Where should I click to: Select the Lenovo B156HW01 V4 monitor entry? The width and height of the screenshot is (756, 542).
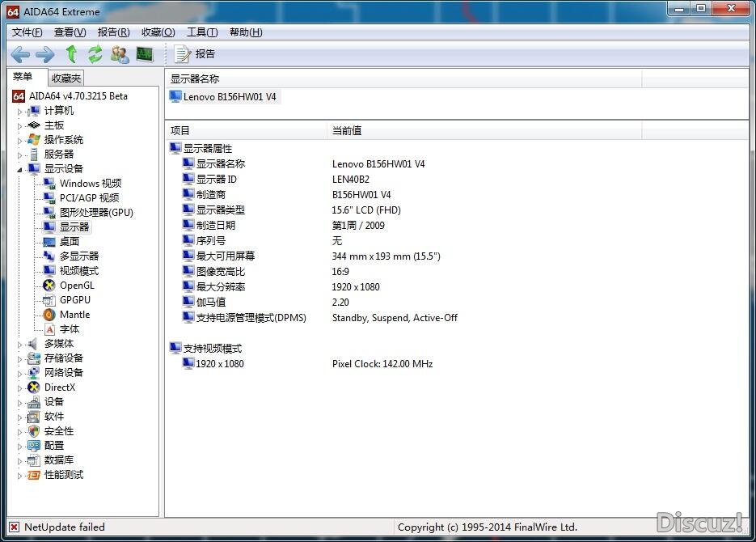[x=230, y=97]
